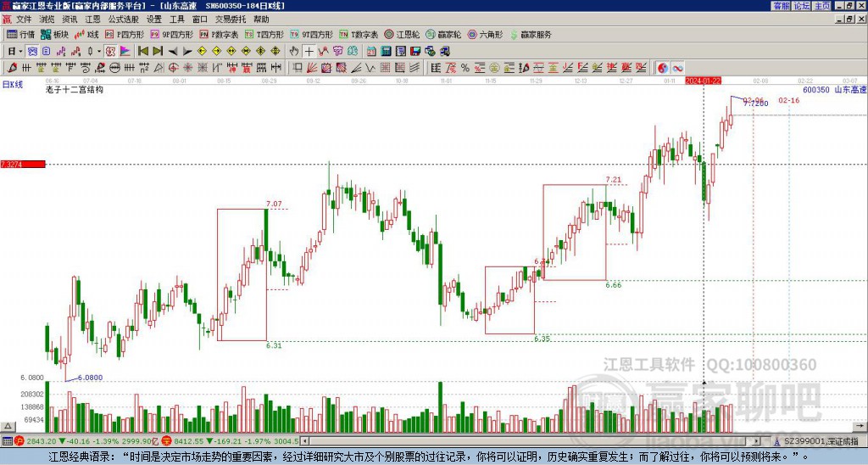
Task: Toggle the yin-yang taiji icon
Action: [662, 68]
